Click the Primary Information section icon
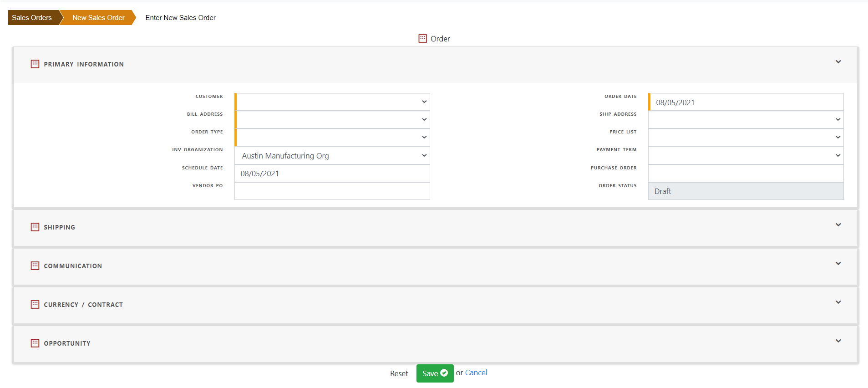 [35, 64]
